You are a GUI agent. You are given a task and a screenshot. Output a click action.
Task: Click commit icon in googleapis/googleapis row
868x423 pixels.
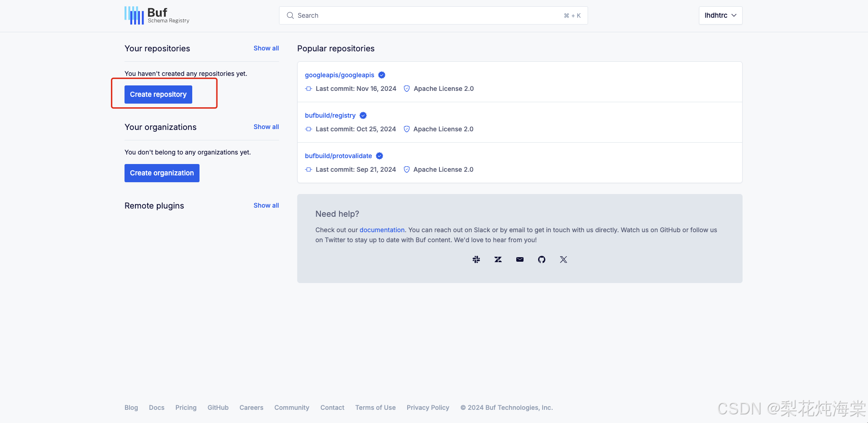coord(309,89)
